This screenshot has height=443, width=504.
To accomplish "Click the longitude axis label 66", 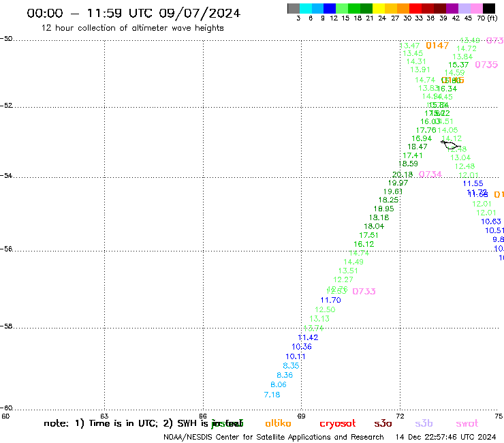I will coord(203,416).
